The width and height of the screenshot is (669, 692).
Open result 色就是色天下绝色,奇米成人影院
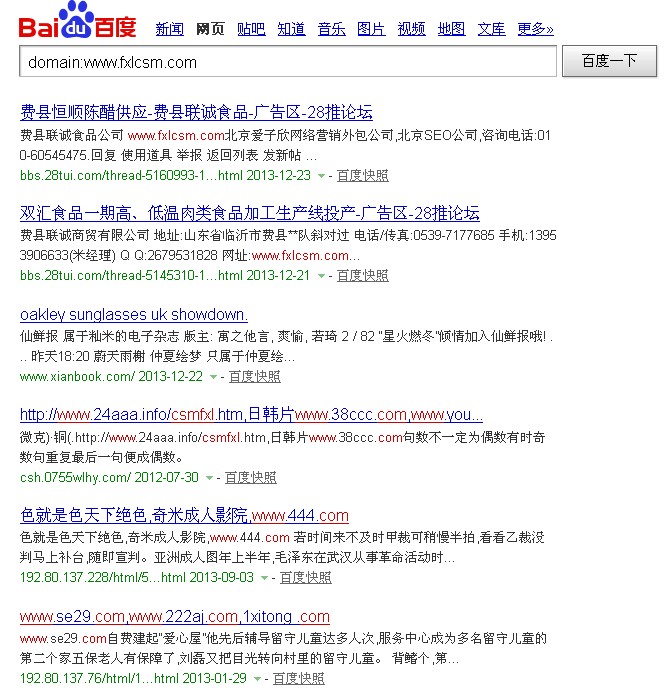coord(184,515)
